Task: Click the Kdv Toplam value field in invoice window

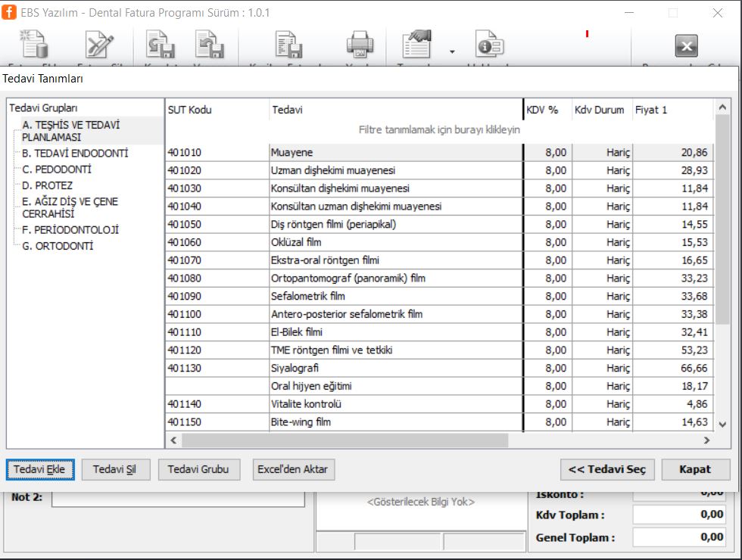Action: click(x=679, y=515)
